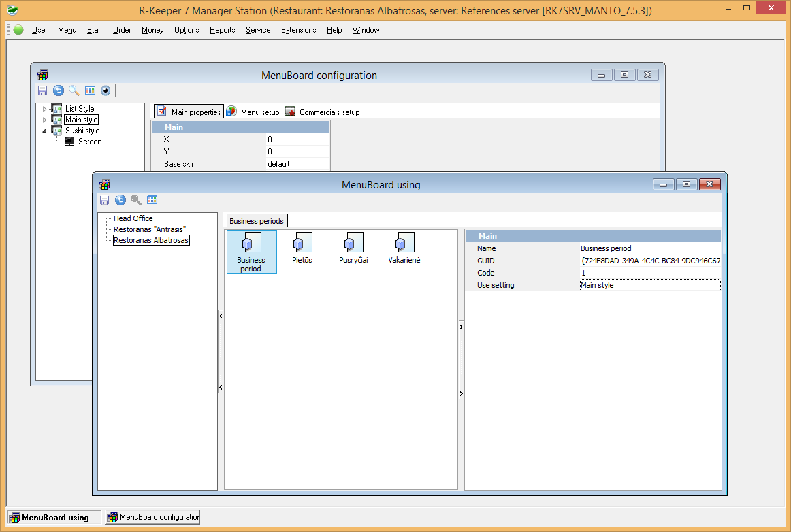Open the Service menu
Viewport: 791px width, 532px height.
click(258, 30)
